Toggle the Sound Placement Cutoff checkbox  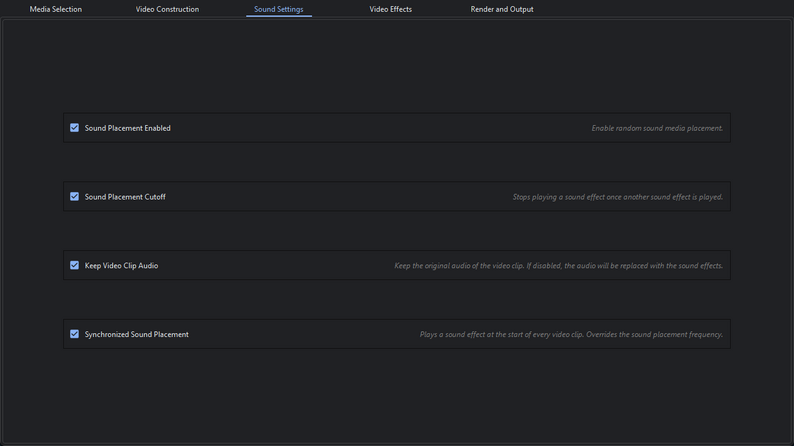pyautogui.click(x=74, y=197)
